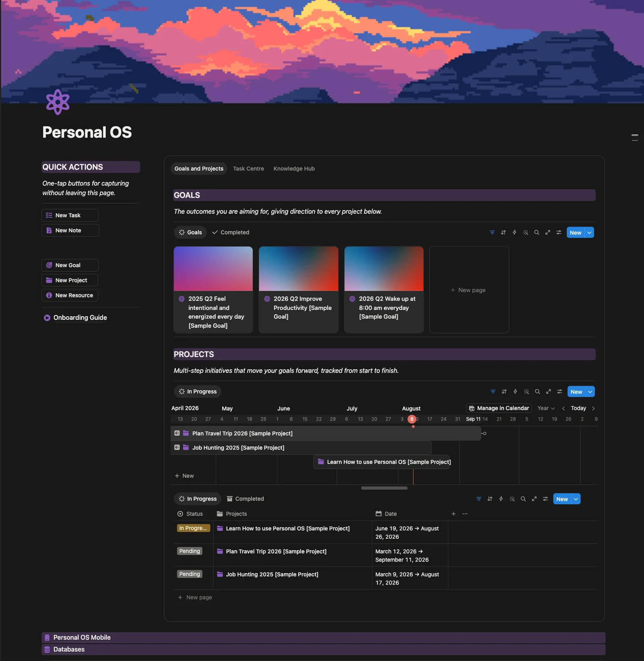This screenshot has height=661, width=644.
Task: Create new goal with blue New button
Action: coord(576,233)
